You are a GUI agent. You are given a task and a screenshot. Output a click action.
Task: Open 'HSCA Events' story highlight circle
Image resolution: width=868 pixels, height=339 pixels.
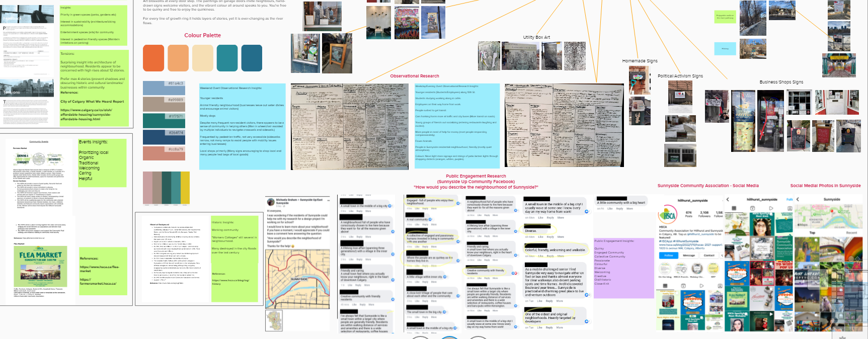tap(681, 269)
